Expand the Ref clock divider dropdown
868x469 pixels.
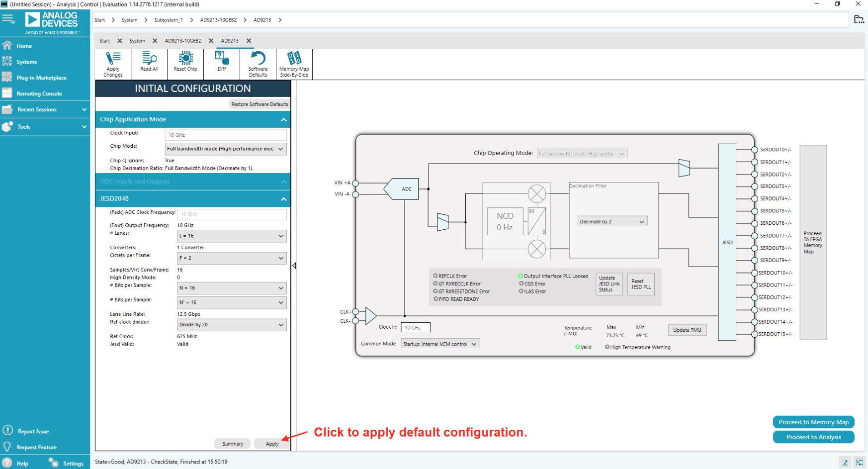[231, 324]
